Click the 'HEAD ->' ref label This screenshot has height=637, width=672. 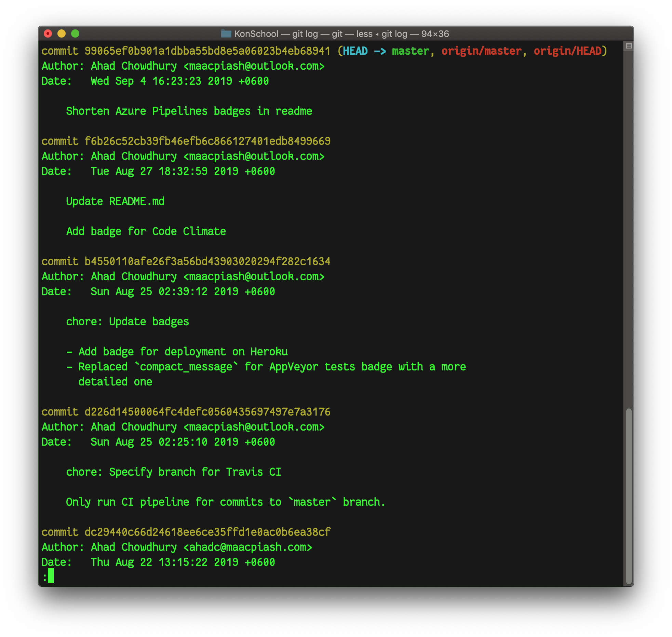coord(364,51)
